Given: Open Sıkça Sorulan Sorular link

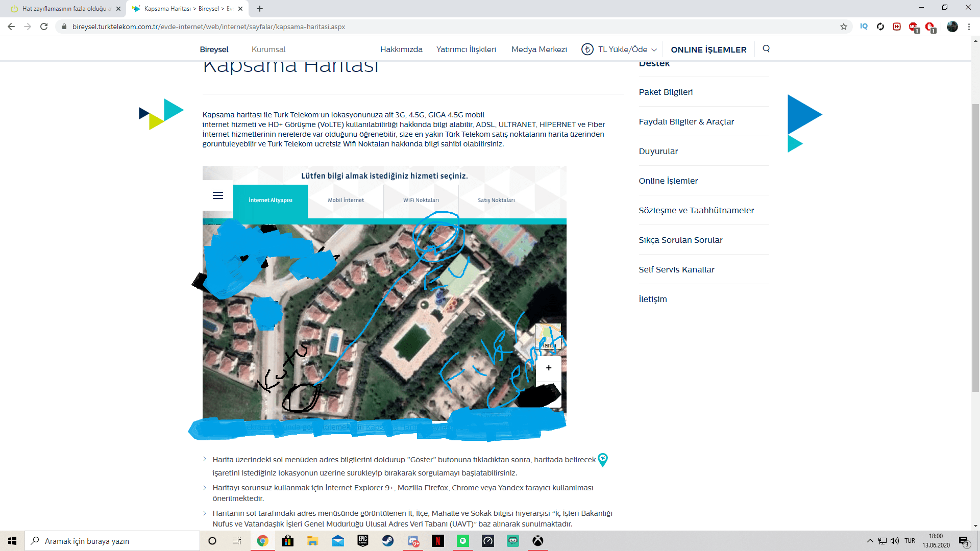Looking at the screenshot, I should (x=680, y=240).
